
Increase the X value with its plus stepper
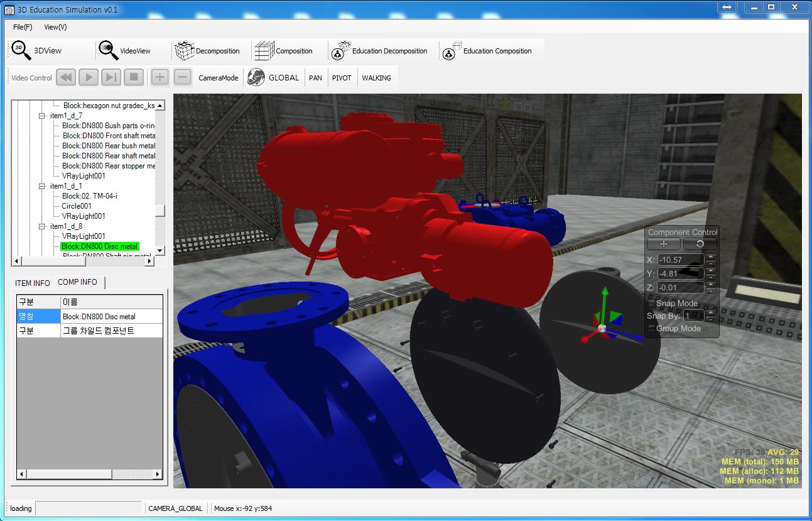point(710,256)
